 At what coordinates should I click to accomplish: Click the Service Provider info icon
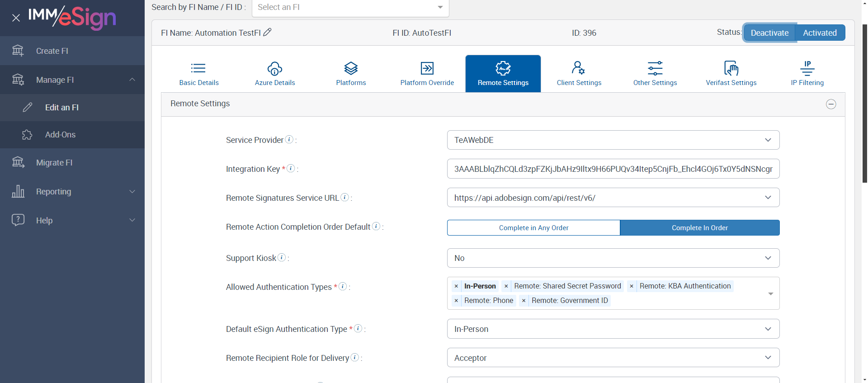(289, 139)
